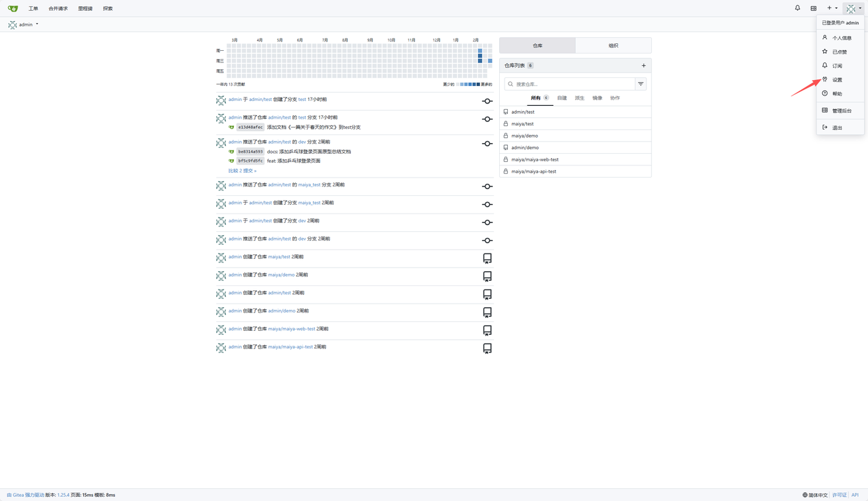
Task: Open the repository filter funnel dropdown
Action: (x=641, y=84)
